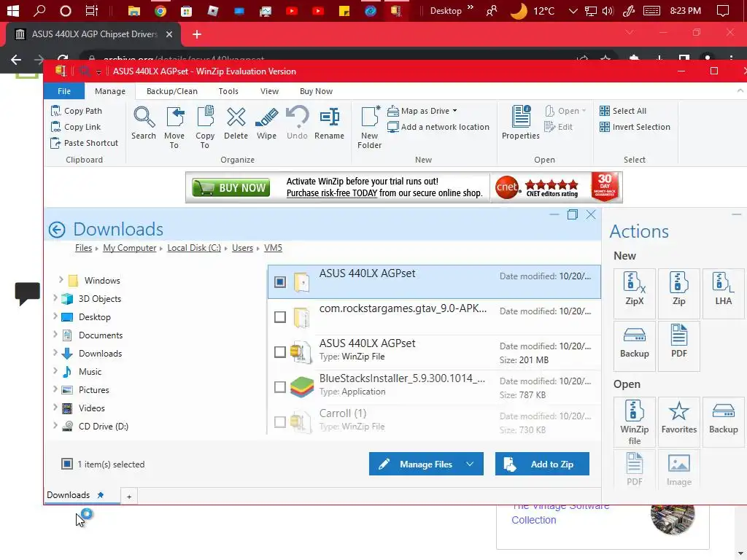Click Copy Link in Clipboard group

click(x=76, y=127)
